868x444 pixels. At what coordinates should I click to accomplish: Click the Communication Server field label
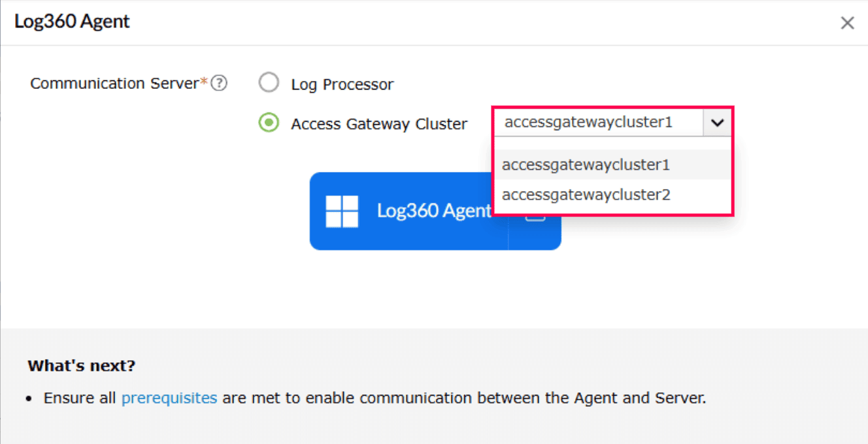[x=114, y=84]
